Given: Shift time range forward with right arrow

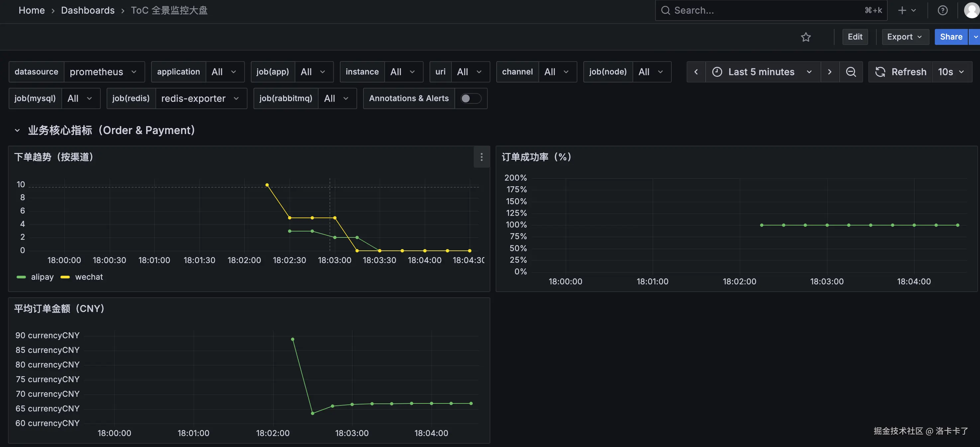Looking at the screenshot, I should (x=830, y=72).
